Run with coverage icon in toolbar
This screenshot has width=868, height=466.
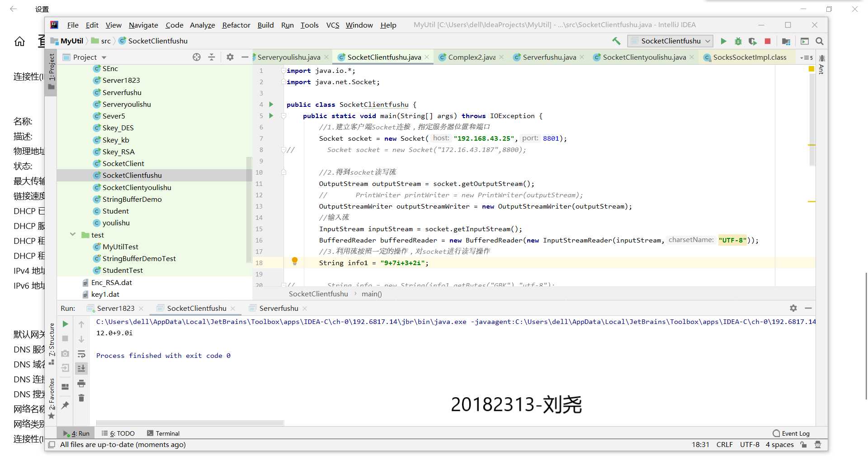click(x=753, y=41)
